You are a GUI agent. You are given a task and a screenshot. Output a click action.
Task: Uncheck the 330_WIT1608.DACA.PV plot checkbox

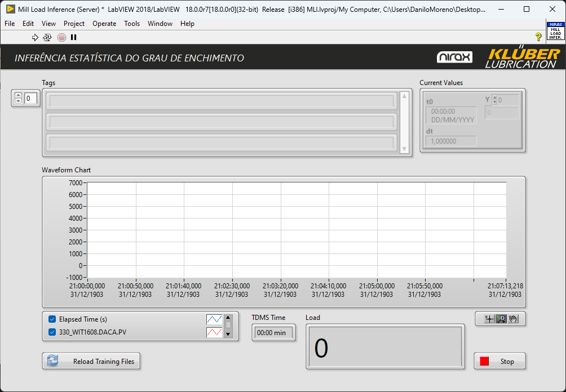52,332
